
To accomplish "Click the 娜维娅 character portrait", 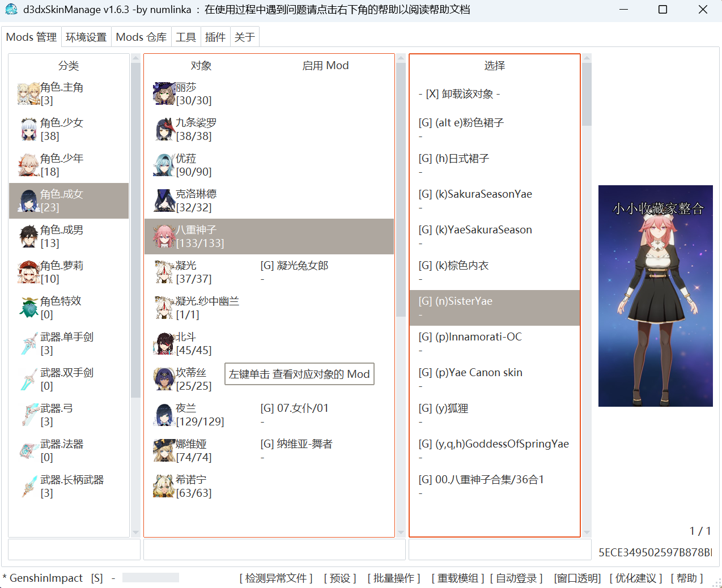I will (164, 451).
